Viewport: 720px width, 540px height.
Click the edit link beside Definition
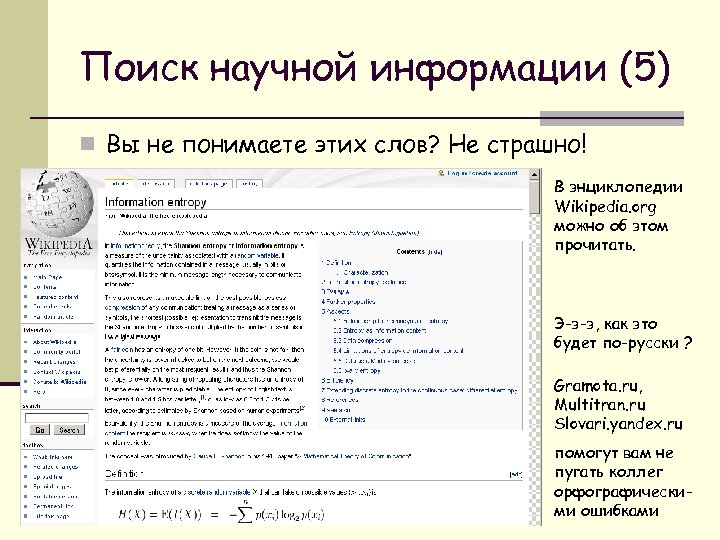(516, 475)
